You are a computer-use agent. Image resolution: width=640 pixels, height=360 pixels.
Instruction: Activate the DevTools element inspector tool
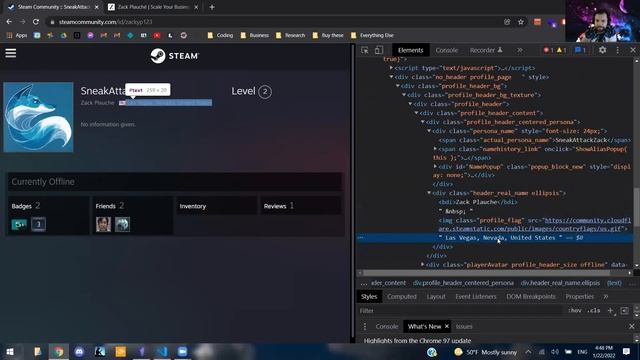pyautogui.click(x=364, y=50)
